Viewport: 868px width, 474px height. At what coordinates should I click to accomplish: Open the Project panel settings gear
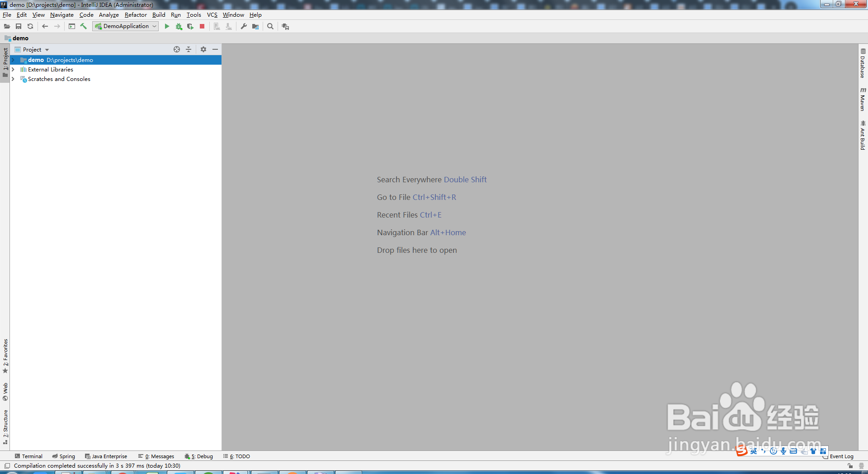tap(203, 49)
